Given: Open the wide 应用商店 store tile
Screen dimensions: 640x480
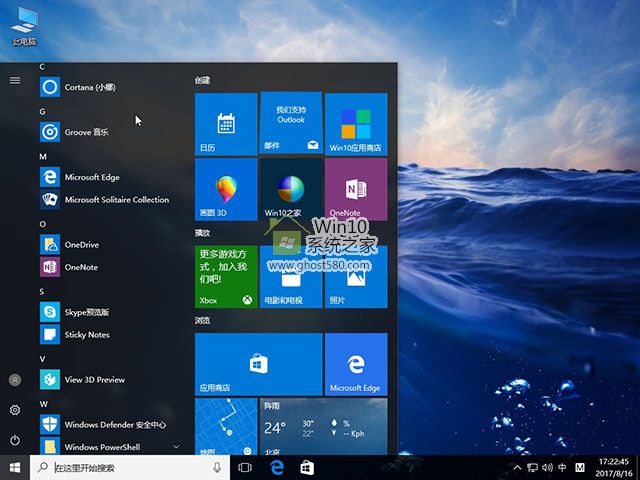Looking at the screenshot, I should point(259,364).
